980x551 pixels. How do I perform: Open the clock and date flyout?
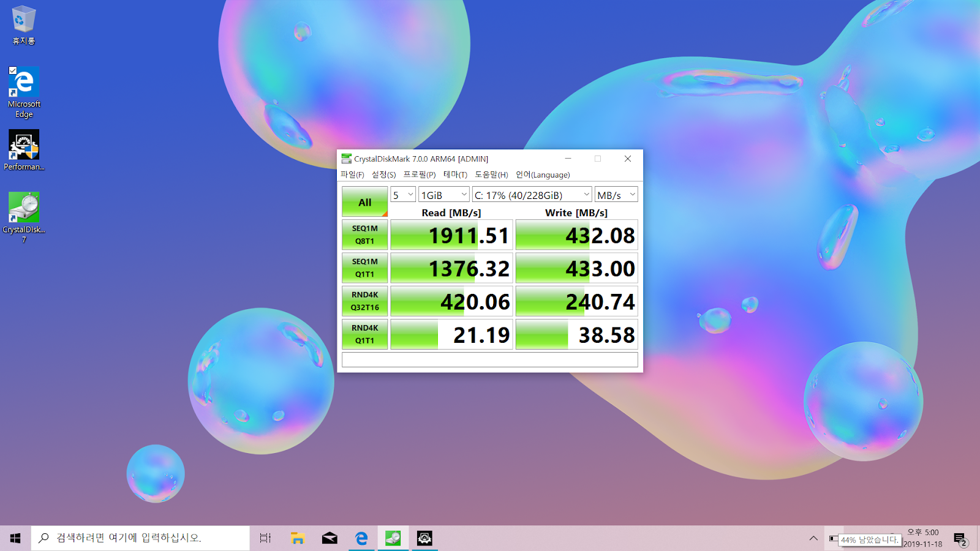click(923, 538)
